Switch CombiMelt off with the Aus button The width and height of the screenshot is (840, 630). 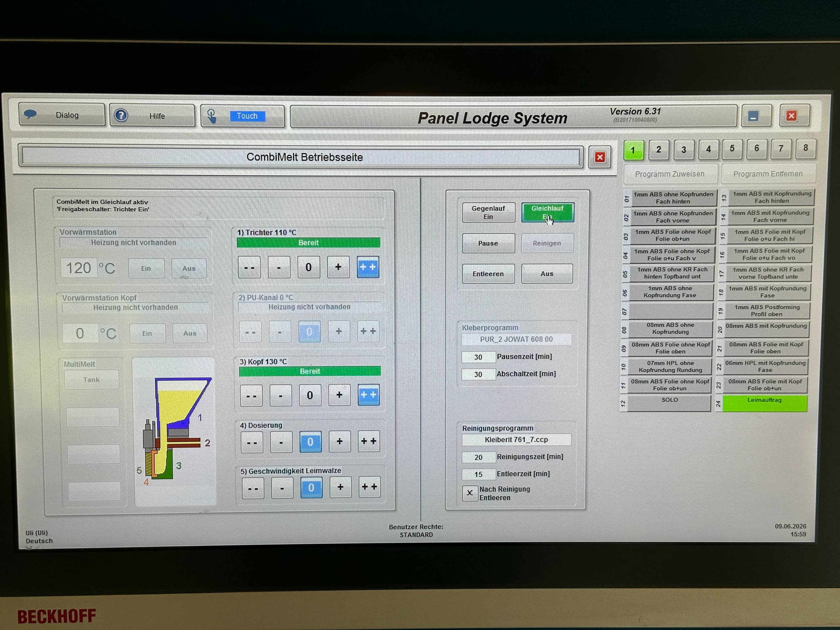[547, 273]
